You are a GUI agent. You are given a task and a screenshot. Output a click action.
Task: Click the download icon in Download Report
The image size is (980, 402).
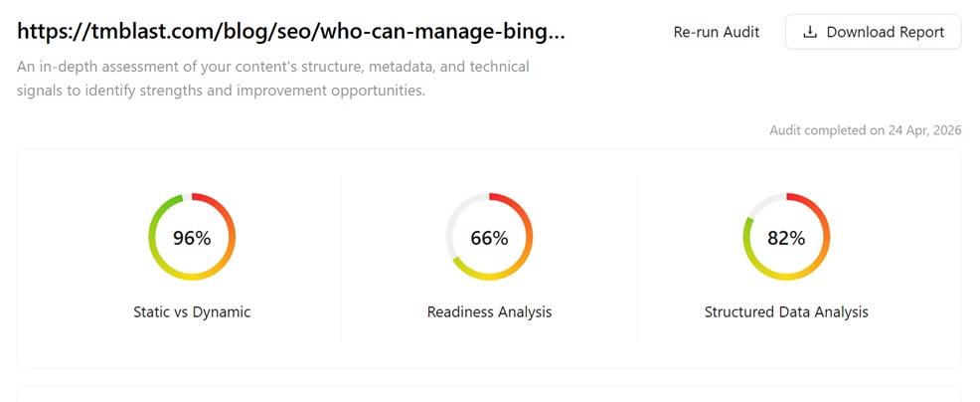(810, 32)
